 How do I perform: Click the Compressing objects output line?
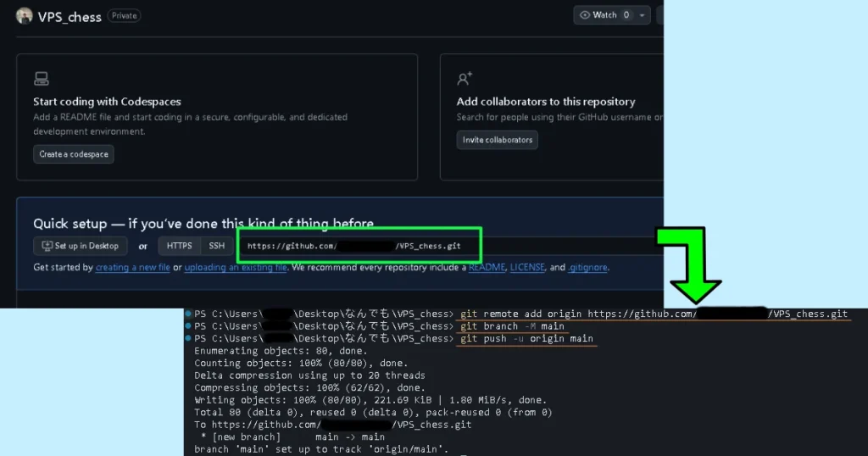[309, 387]
